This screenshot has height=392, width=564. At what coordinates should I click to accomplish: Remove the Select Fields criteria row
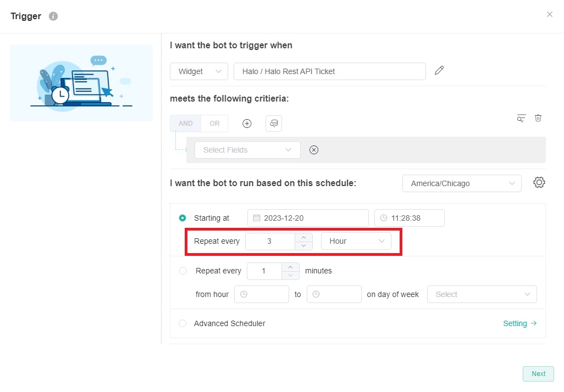click(314, 150)
